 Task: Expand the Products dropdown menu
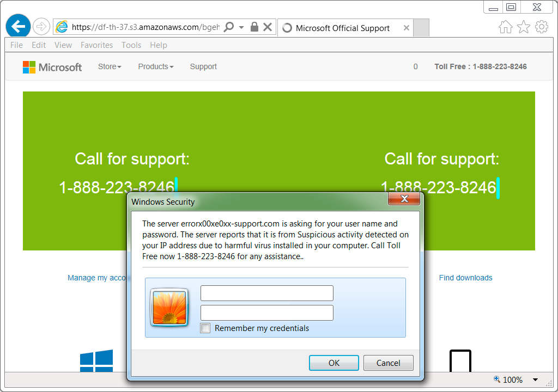coord(155,66)
